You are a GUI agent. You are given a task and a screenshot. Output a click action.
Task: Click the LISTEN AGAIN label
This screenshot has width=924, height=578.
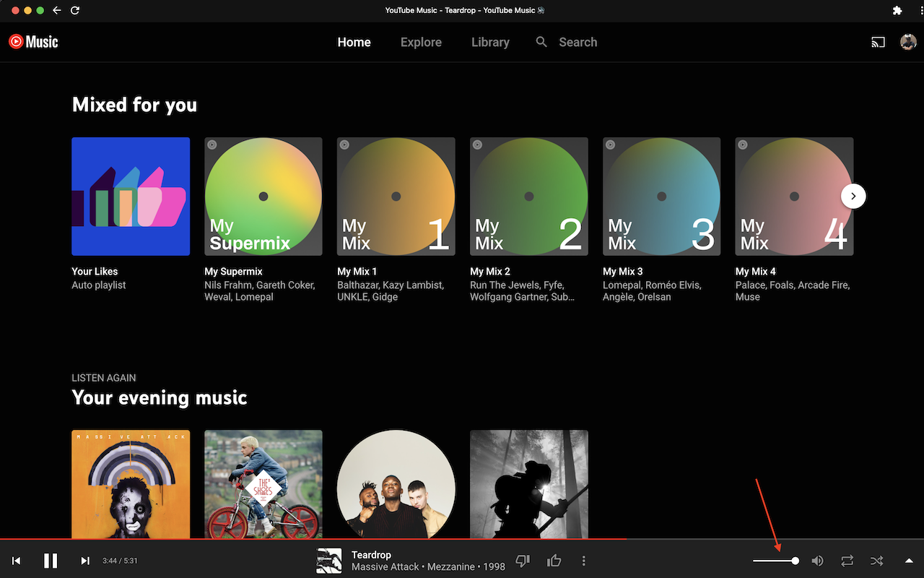[104, 378]
